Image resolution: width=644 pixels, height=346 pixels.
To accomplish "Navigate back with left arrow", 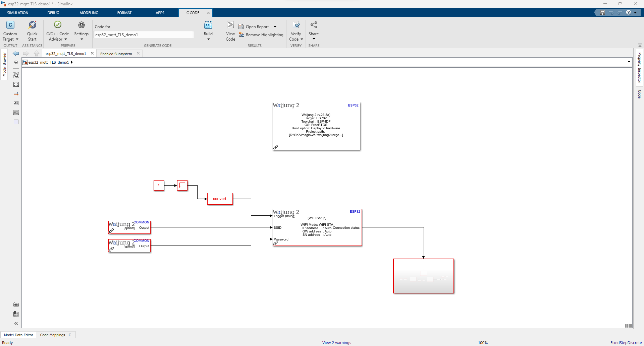I will 16,53.
